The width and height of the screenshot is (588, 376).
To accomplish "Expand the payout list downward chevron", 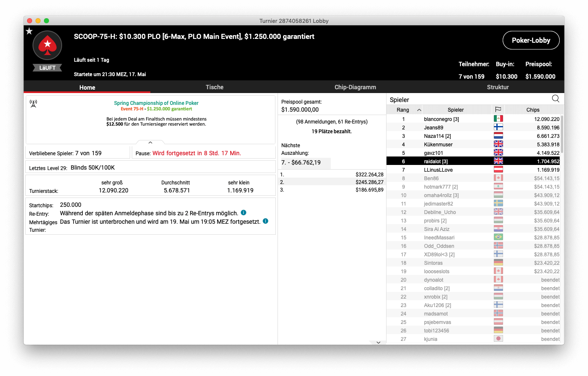I will (378, 342).
